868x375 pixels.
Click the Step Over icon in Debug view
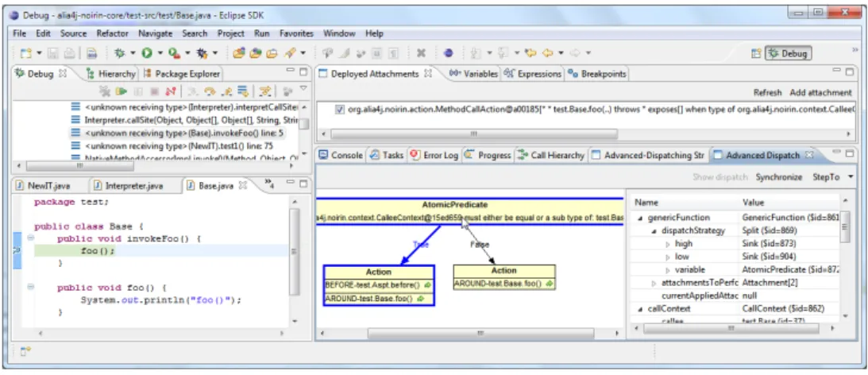coord(210,91)
